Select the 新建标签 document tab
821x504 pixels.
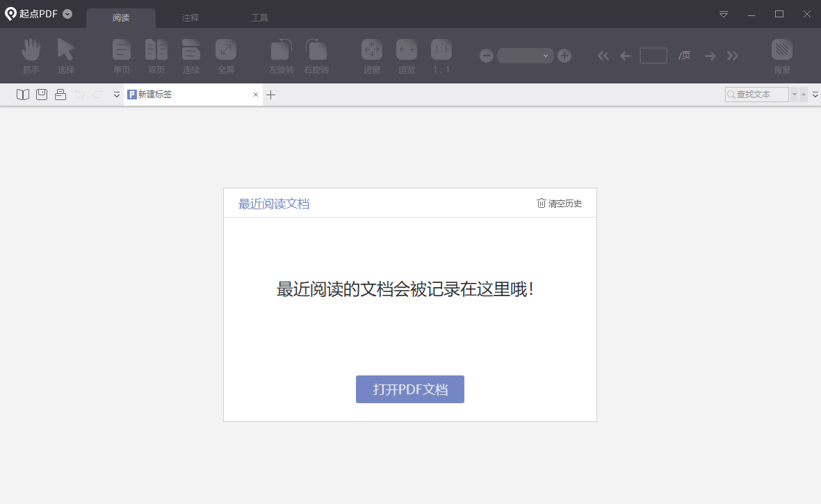[193, 95]
